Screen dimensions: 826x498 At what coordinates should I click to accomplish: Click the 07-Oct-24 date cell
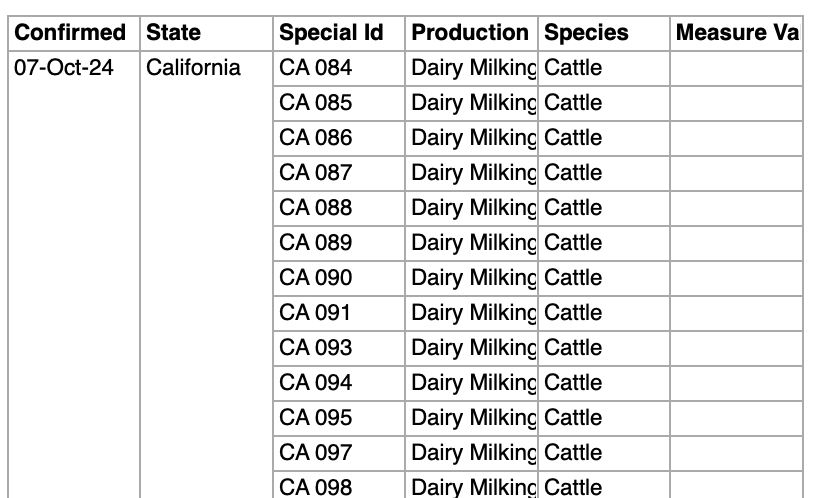click(64, 68)
